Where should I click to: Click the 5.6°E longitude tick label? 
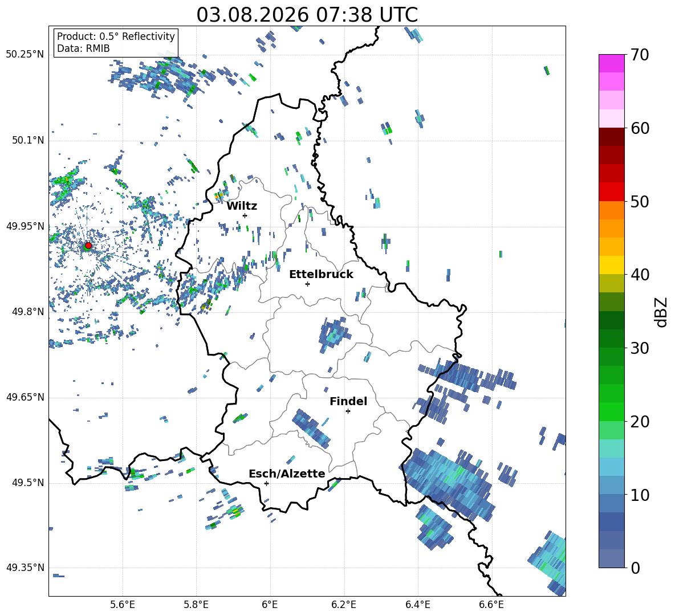click(x=123, y=605)
